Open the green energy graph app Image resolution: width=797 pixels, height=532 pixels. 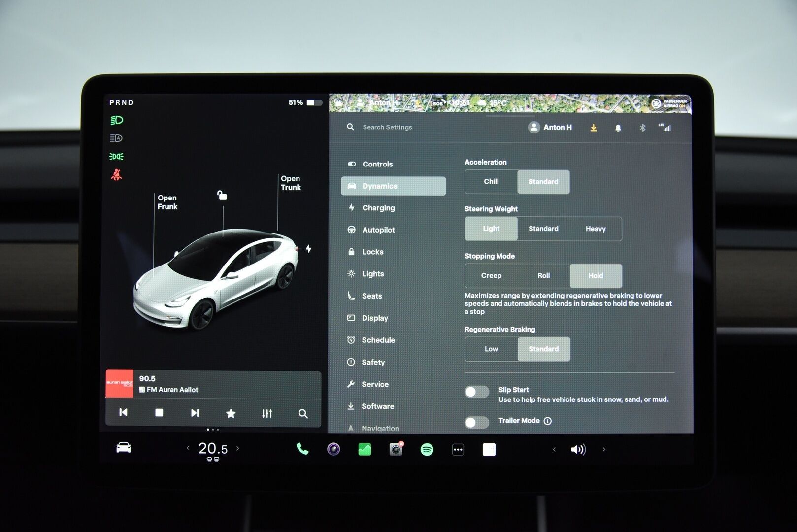365,449
